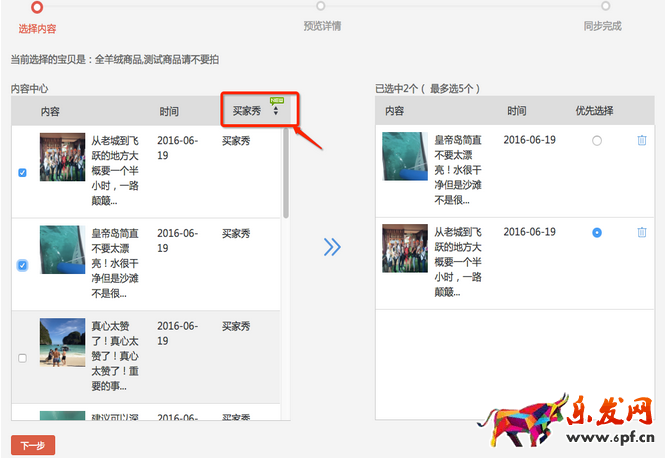The width and height of the screenshot is (665, 458).
Task: Delete the selected 从老城到飞跃 item via trash icon
Action: 642,232
